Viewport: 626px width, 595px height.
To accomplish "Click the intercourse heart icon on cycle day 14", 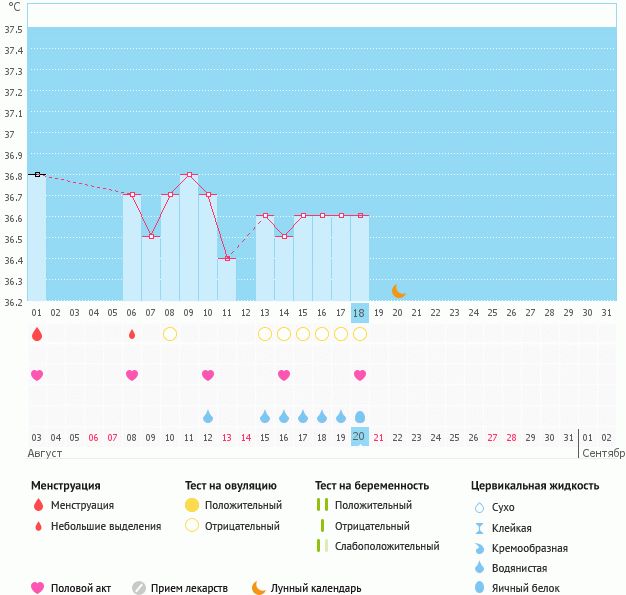I will click(x=284, y=375).
